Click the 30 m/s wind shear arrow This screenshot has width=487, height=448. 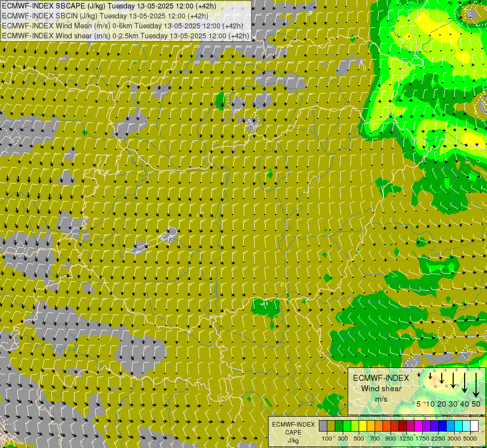(x=453, y=380)
